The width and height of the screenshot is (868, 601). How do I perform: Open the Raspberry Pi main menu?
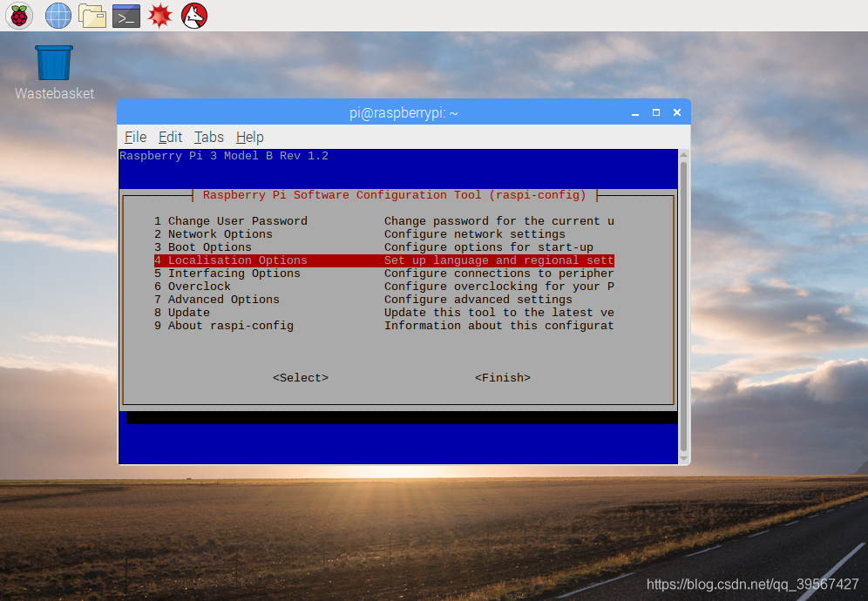(x=19, y=16)
